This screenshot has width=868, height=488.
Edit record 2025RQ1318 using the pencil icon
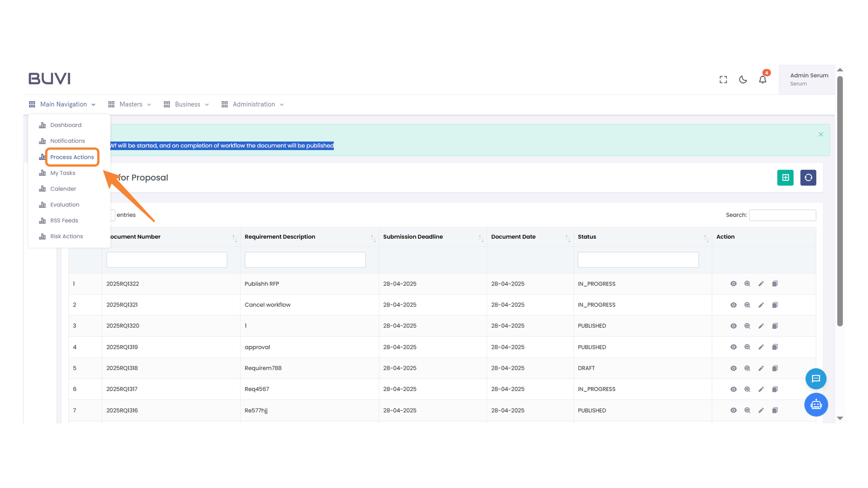point(761,368)
